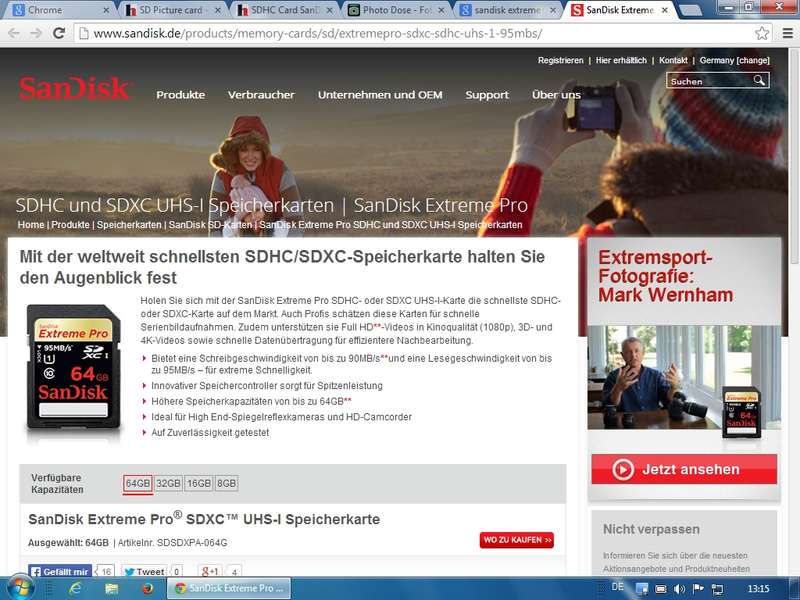800x600 pixels.
Task: Click the search magnifier icon on SanDisk site
Action: coord(760,81)
